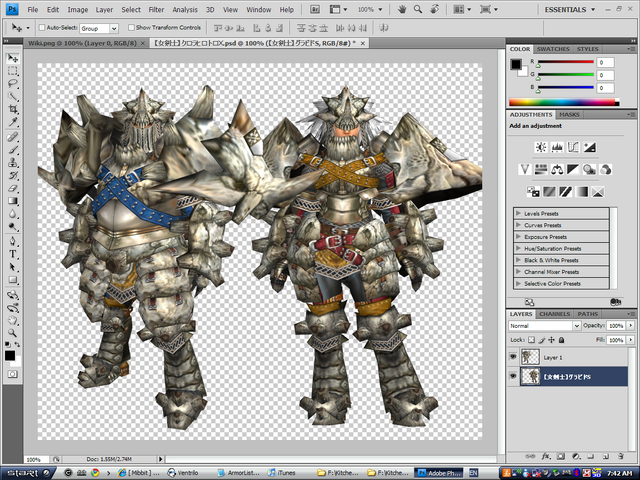Select the Crop tool
Screen dimensions: 640x480
pos(13,109)
